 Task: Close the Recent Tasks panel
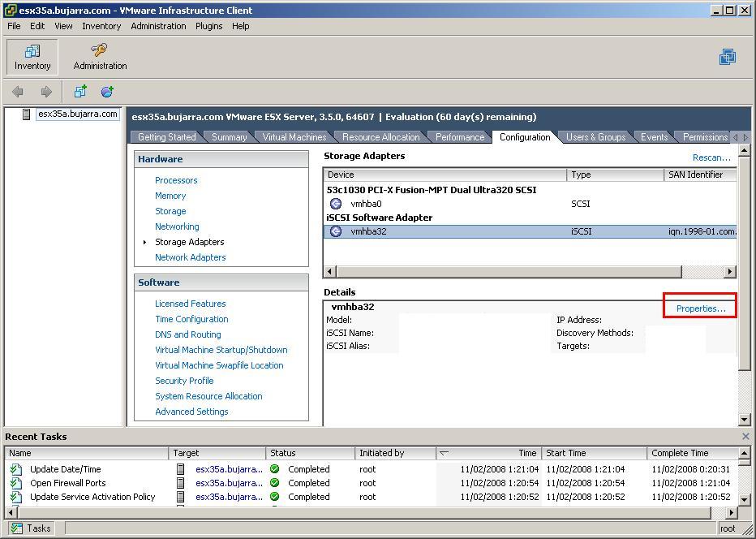click(x=745, y=436)
